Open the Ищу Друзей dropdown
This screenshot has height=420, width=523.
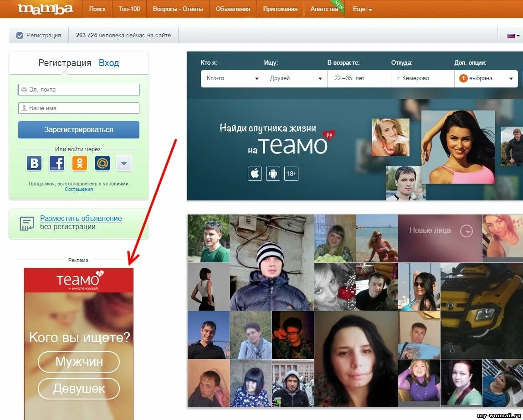pyautogui.click(x=296, y=78)
